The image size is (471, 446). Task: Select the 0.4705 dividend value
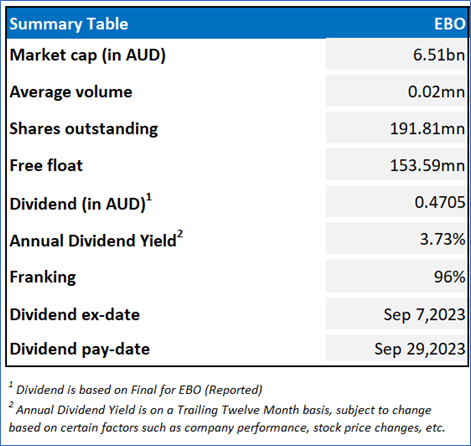[x=440, y=202]
